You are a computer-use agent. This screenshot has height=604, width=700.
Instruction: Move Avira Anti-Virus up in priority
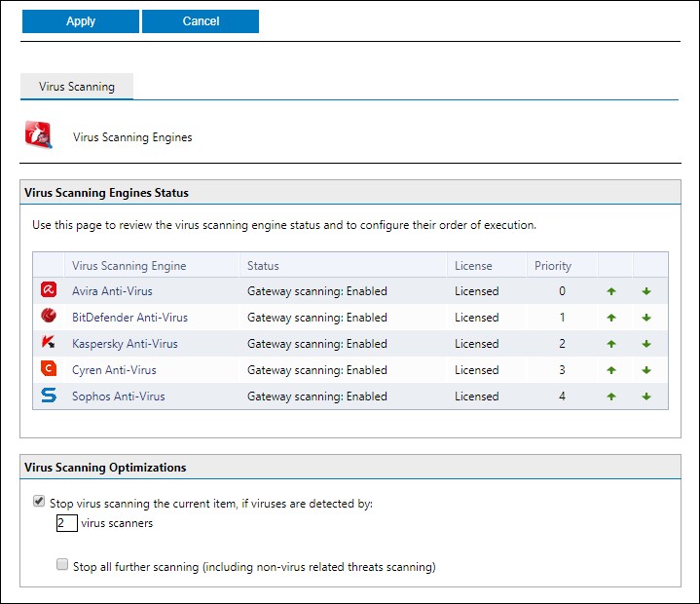pos(611,291)
